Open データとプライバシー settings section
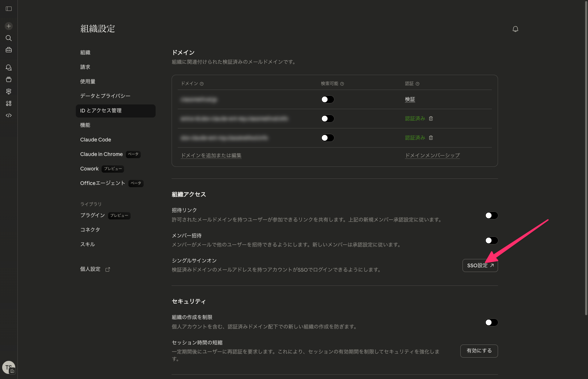This screenshot has height=379, width=588. [105, 96]
